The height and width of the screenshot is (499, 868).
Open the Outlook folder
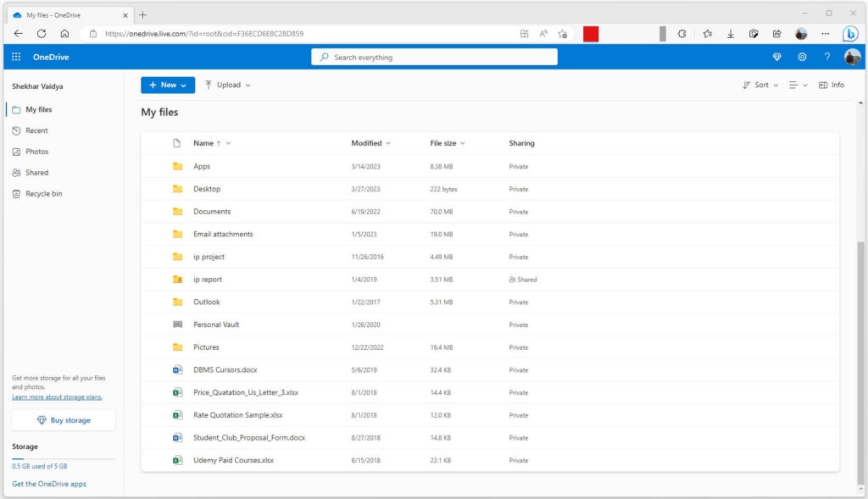(x=207, y=302)
